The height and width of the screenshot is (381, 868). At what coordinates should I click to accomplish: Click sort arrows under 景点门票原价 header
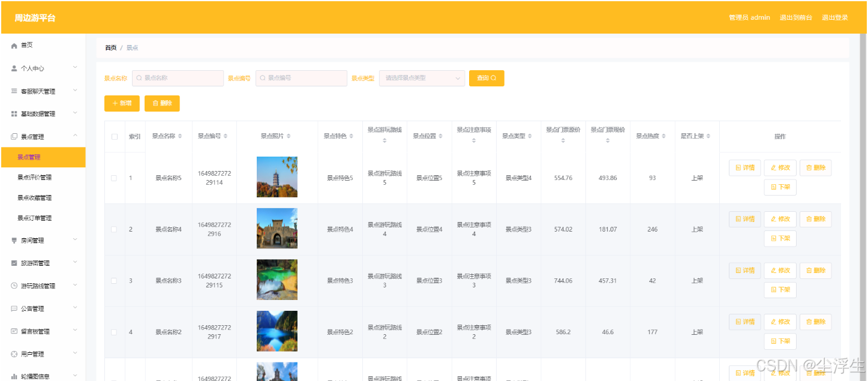coord(563,141)
